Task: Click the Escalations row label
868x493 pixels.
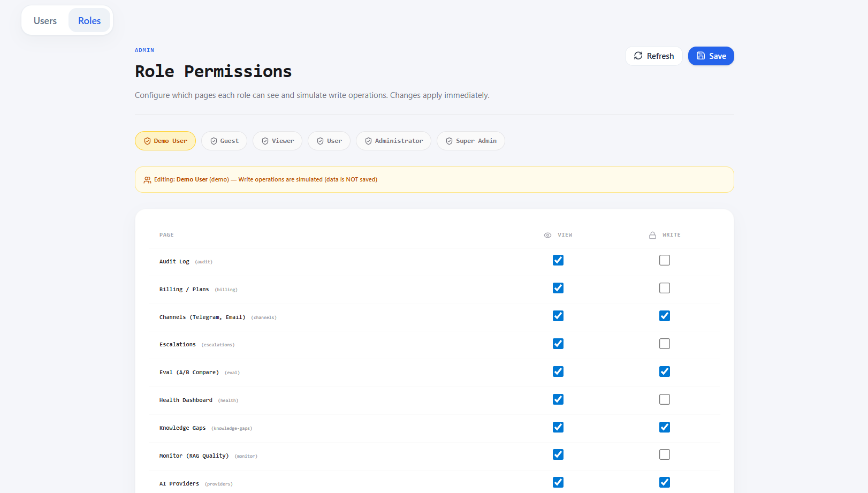Action: (178, 345)
